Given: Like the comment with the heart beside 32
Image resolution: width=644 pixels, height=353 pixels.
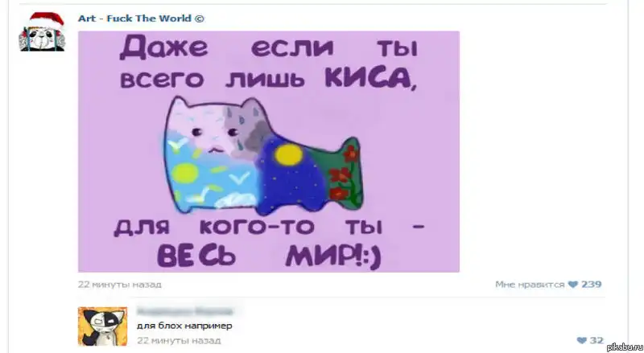Looking at the screenshot, I should point(581,340).
